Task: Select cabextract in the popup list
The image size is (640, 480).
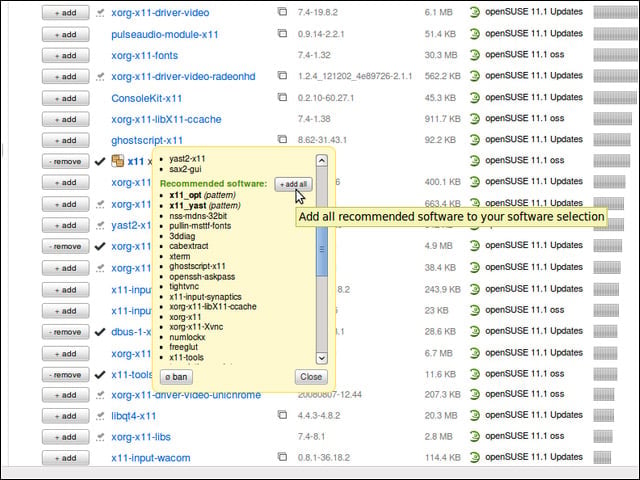Action: [189, 246]
